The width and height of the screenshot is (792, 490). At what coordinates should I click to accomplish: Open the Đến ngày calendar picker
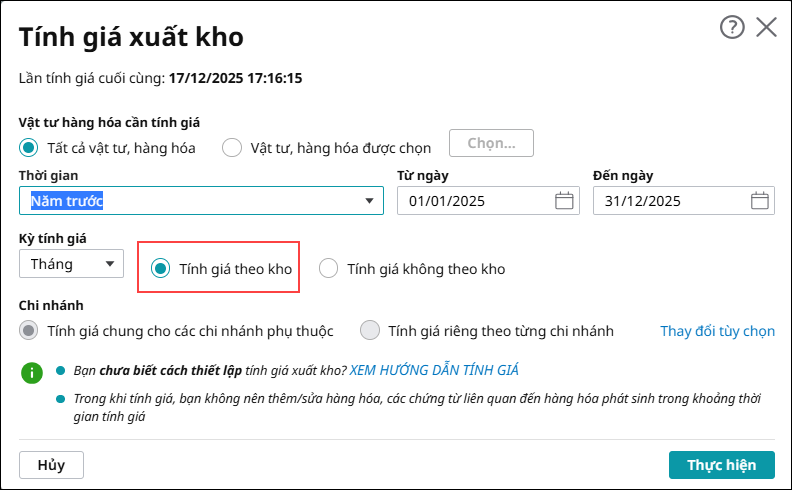(x=760, y=201)
